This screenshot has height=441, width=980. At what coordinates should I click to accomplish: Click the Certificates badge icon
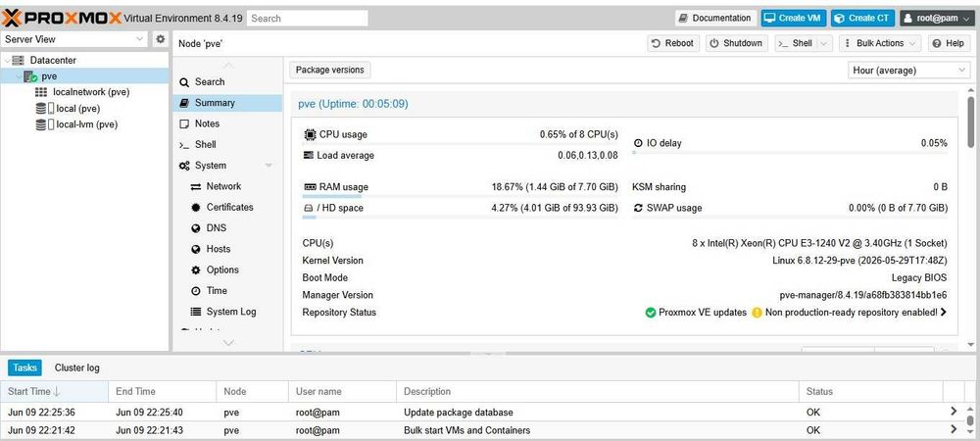coord(196,208)
